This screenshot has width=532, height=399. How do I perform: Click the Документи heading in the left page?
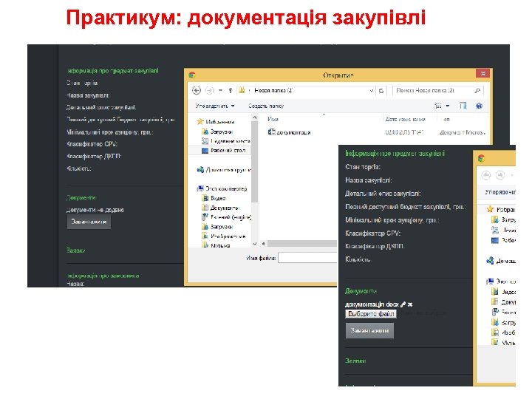[81, 198]
